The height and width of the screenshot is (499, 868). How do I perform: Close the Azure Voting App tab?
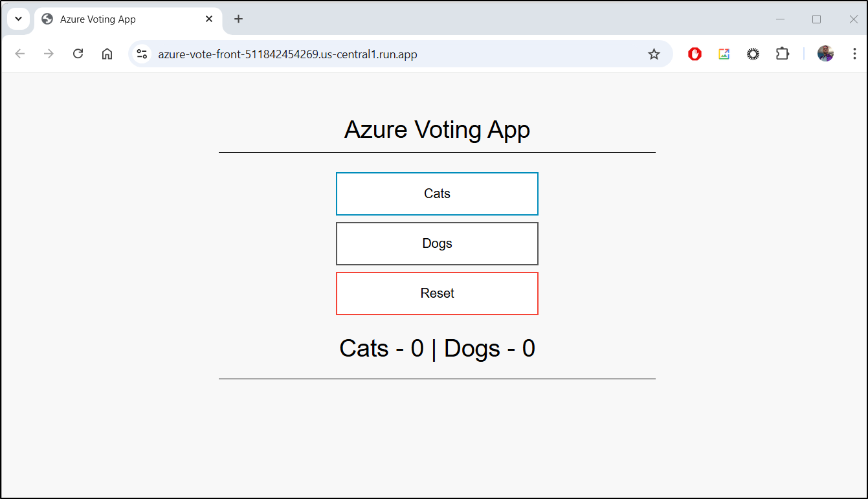click(x=209, y=19)
